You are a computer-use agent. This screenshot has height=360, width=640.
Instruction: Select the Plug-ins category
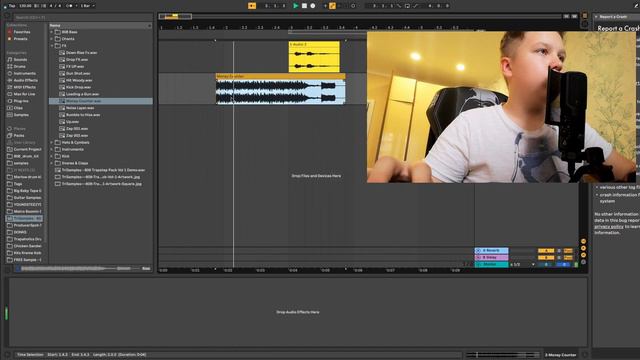pos(21,101)
